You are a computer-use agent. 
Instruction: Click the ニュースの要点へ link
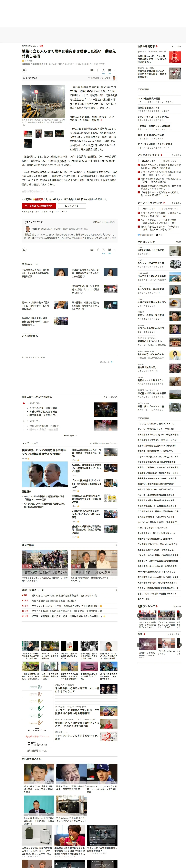pyautogui.click(x=110, y=397)
